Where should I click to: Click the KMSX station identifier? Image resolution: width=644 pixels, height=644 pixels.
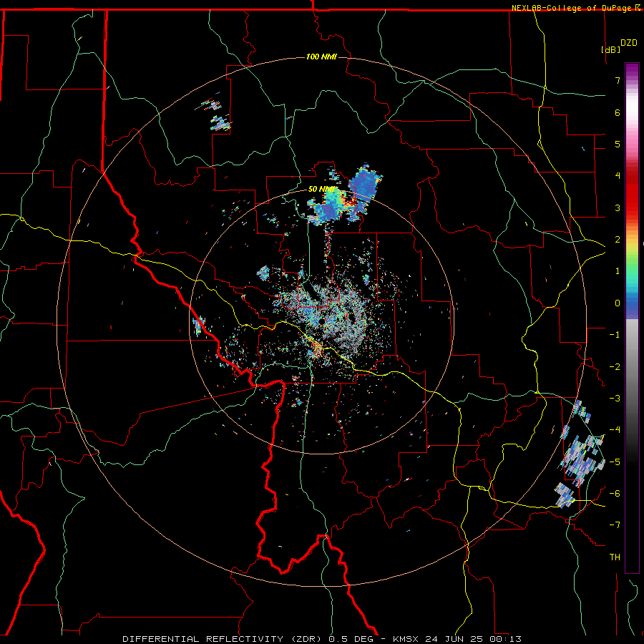click(x=407, y=639)
